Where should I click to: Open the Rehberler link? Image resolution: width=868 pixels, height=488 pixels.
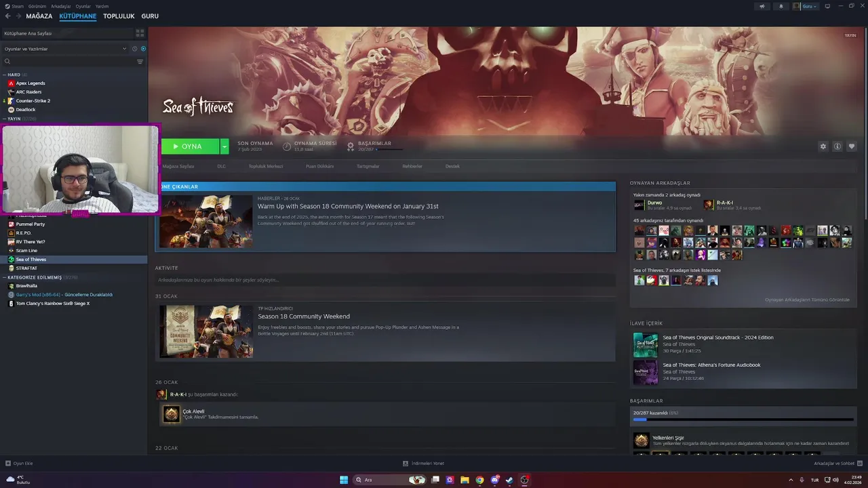[412, 166]
